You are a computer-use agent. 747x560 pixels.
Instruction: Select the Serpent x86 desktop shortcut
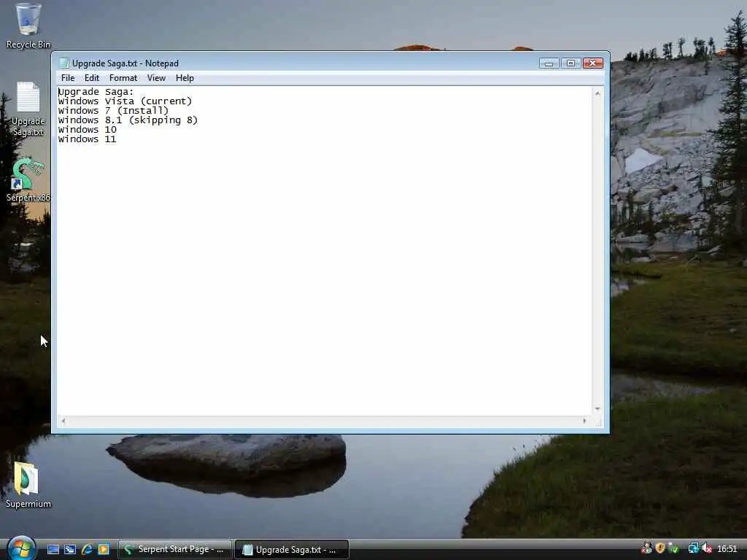coord(28,179)
